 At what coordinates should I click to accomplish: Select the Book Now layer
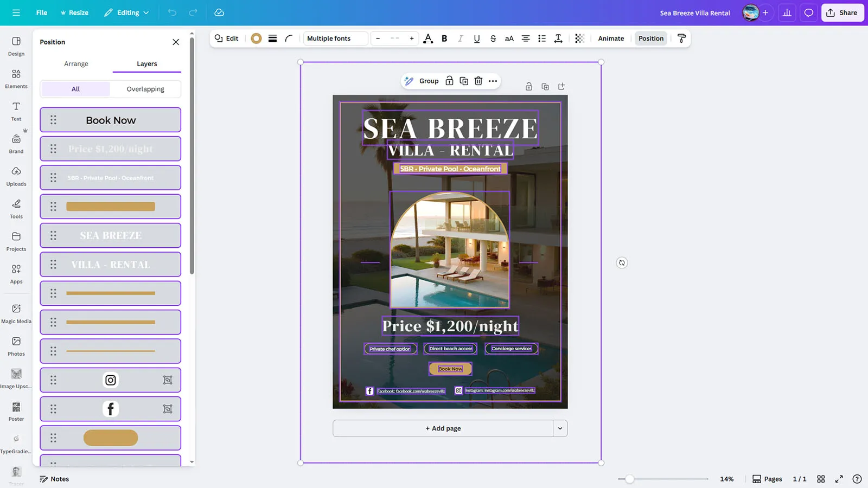(x=111, y=120)
